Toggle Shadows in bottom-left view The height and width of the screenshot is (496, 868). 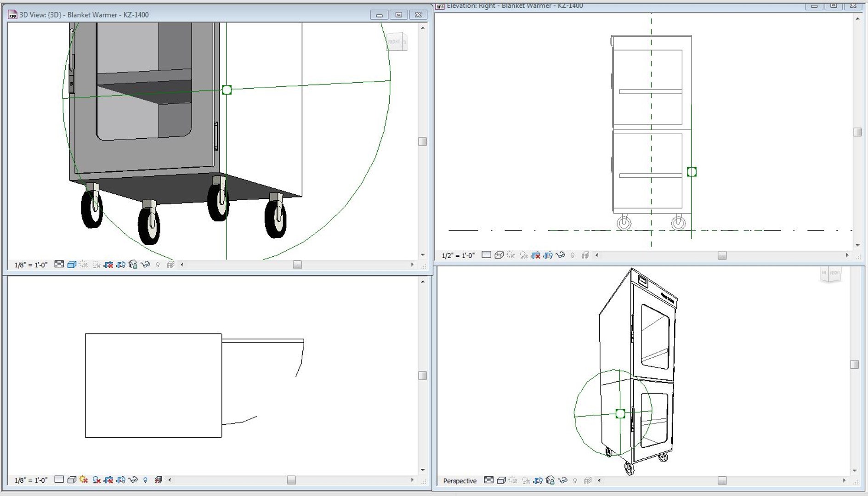[96, 479]
